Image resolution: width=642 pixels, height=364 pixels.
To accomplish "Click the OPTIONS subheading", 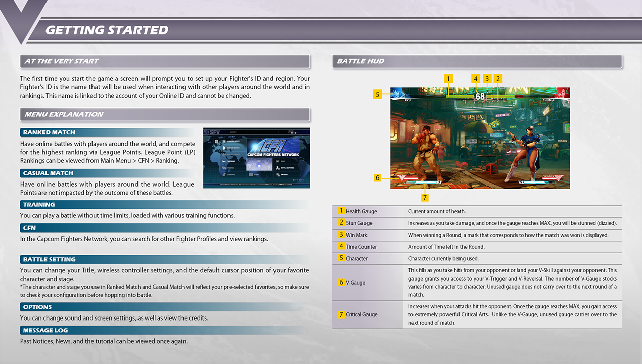I will pos(37,307).
